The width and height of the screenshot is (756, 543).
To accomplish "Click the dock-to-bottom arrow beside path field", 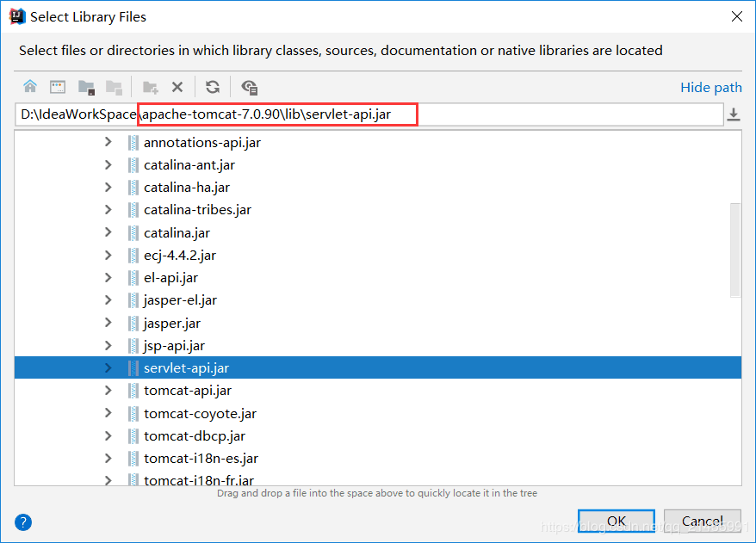I will point(734,114).
